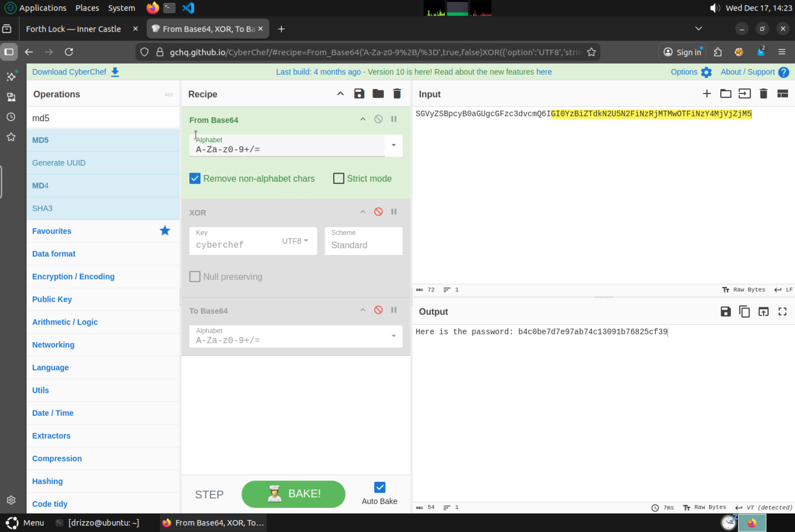Open folder as input
This screenshot has width=795, height=532.
click(x=726, y=94)
